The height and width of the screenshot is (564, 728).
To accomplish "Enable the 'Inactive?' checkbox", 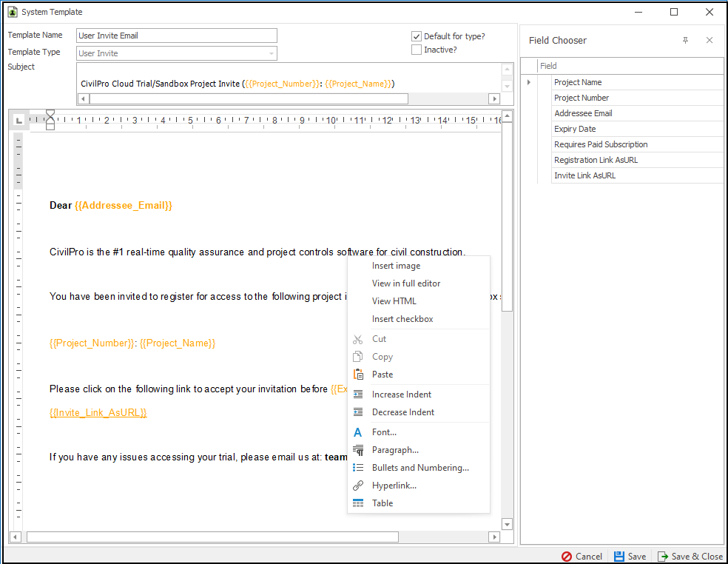I will click(417, 50).
